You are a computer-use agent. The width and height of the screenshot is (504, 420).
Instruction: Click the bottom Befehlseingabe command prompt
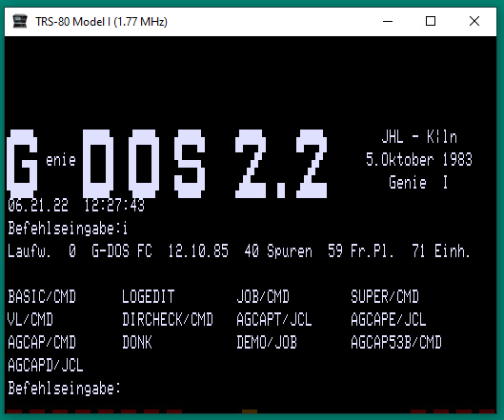point(64,389)
